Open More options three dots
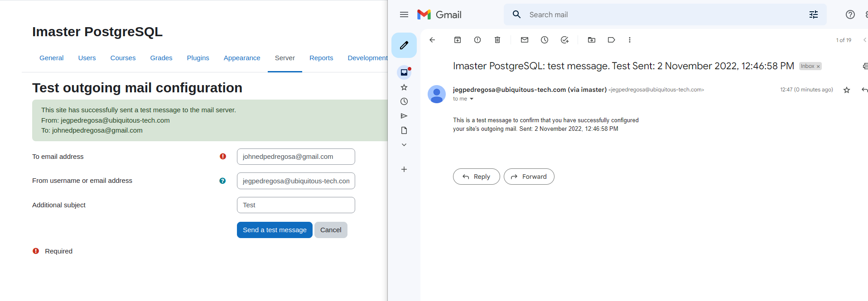This screenshot has width=868, height=301. [630, 40]
